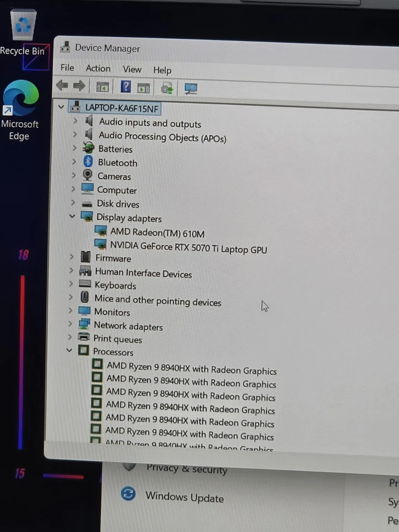
Task: Expand the Network adapters chevron
Action: pyautogui.click(x=70, y=324)
